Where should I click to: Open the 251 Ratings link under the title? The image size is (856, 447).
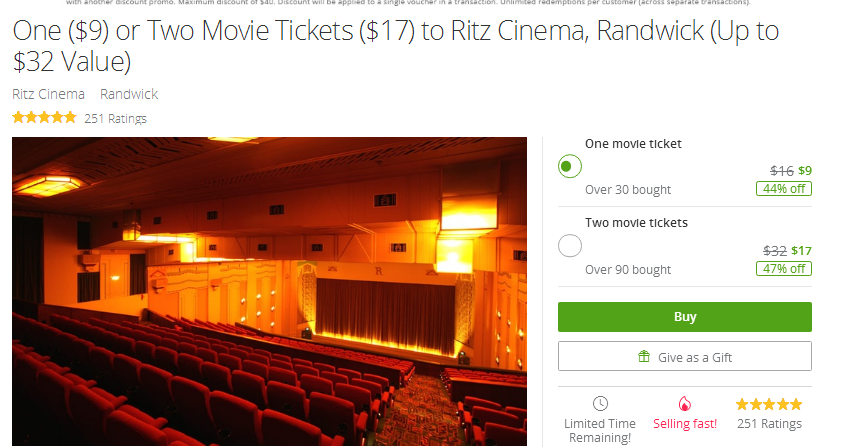pyautogui.click(x=116, y=118)
